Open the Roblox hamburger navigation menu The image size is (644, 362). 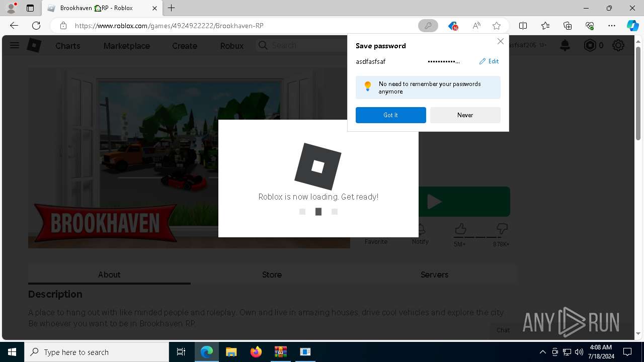click(15, 45)
